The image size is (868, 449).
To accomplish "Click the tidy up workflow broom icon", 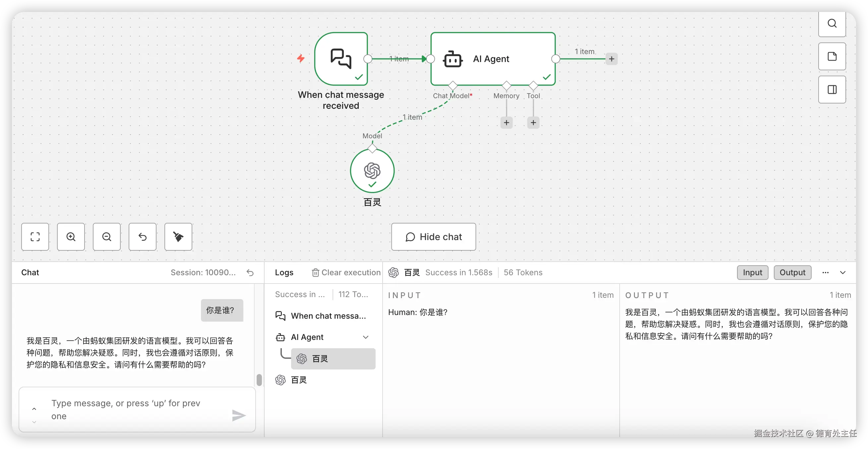I will pos(178,237).
